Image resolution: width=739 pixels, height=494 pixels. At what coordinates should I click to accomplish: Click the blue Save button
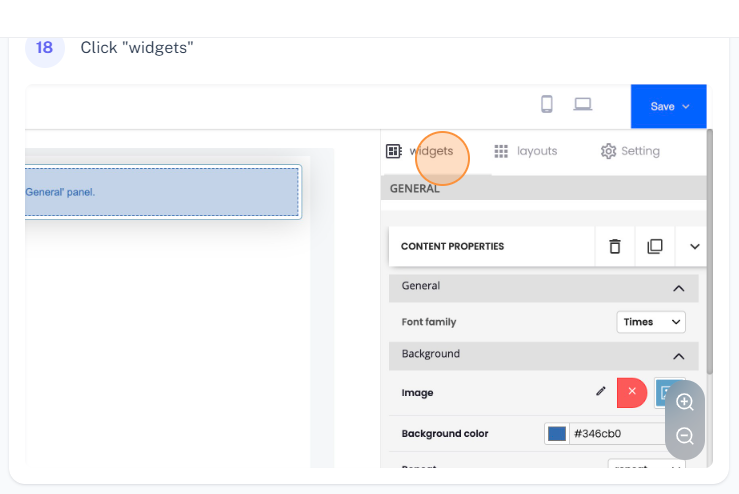(668, 106)
